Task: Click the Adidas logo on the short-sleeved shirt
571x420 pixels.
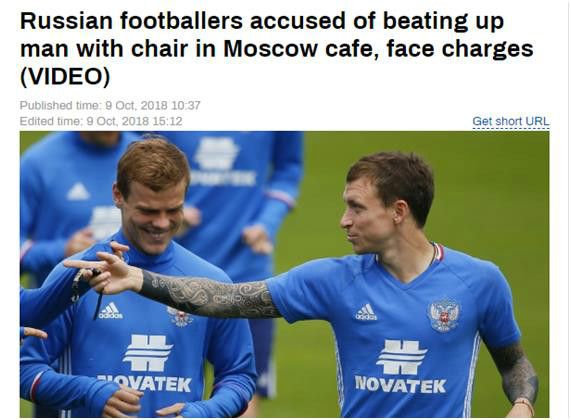Action: tap(366, 312)
